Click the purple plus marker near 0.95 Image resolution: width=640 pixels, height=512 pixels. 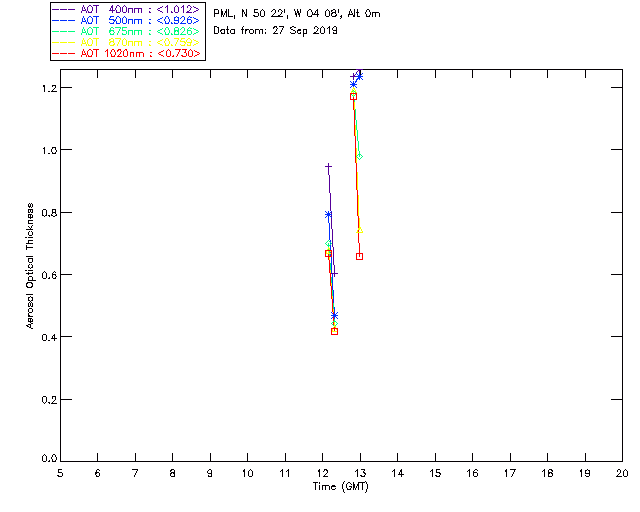click(328, 167)
